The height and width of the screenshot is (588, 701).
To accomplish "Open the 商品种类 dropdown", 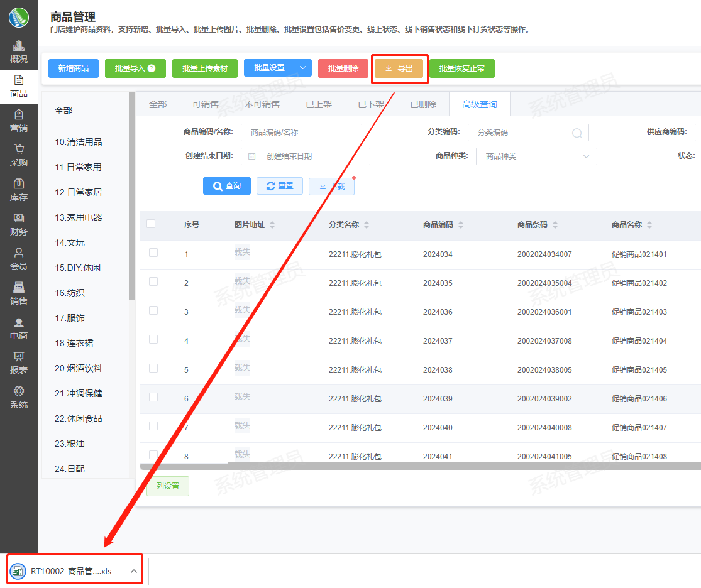I will (536, 156).
